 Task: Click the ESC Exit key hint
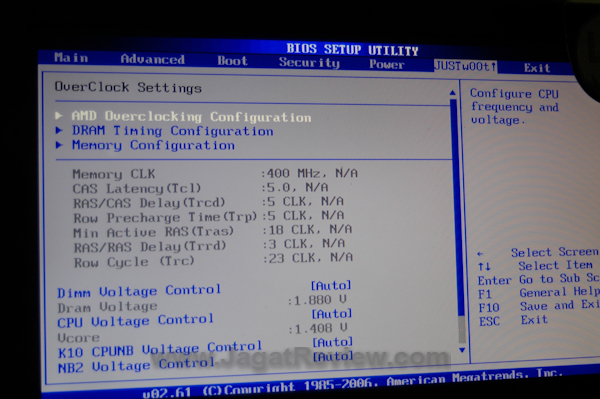[x=513, y=320]
